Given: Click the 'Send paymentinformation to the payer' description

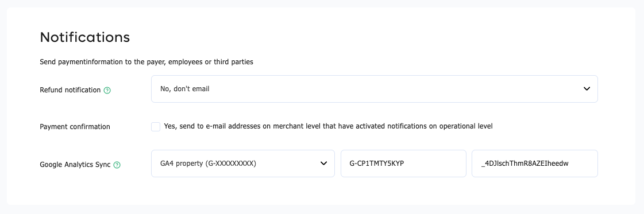Looking at the screenshot, I should (x=146, y=63).
